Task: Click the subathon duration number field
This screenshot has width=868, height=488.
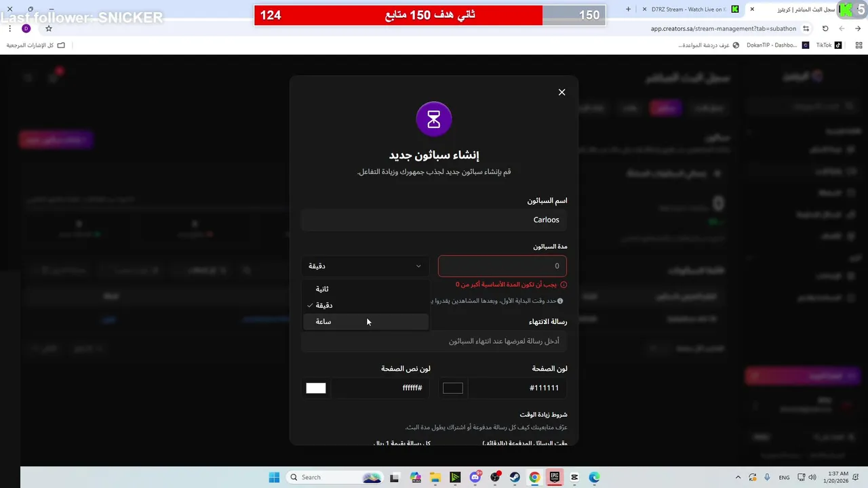Action: 502,266
